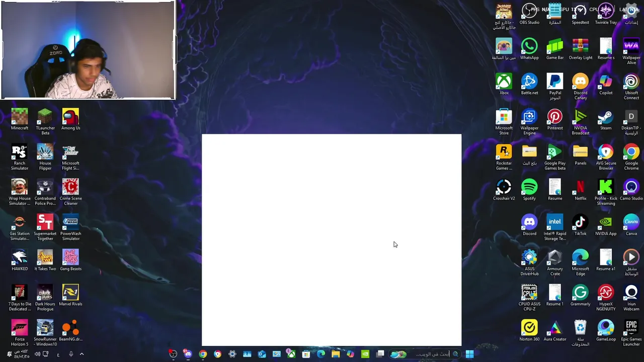
Task: Select the Resume a1 file icon
Action: [606, 260]
